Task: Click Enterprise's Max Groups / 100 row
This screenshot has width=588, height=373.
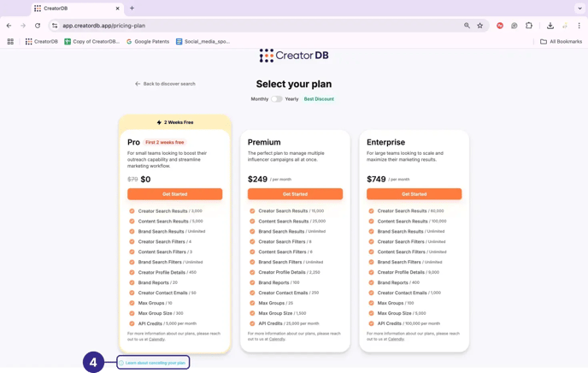Action: coord(396,303)
